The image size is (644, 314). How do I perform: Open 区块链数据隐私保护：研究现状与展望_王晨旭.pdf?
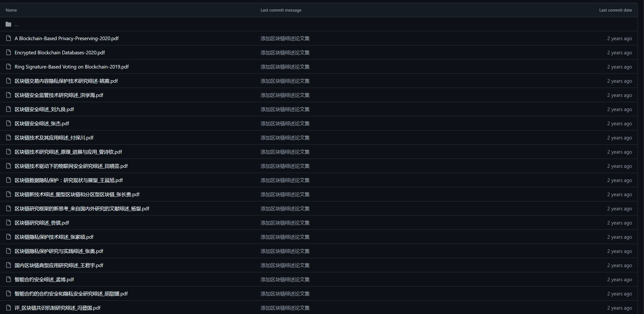[68, 180]
